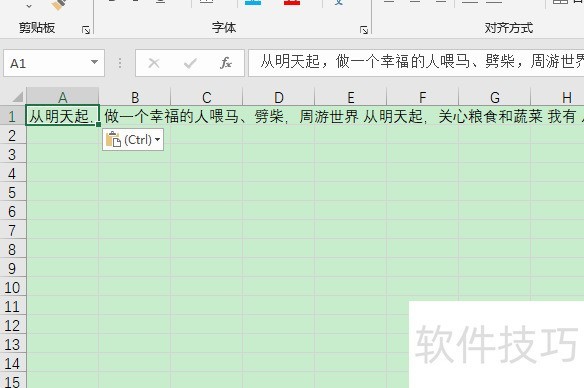Image resolution: width=584 pixels, height=388 pixels.
Task: Expand the clipboard paste arrow above 剪贴板
Action: (x=29, y=6)
